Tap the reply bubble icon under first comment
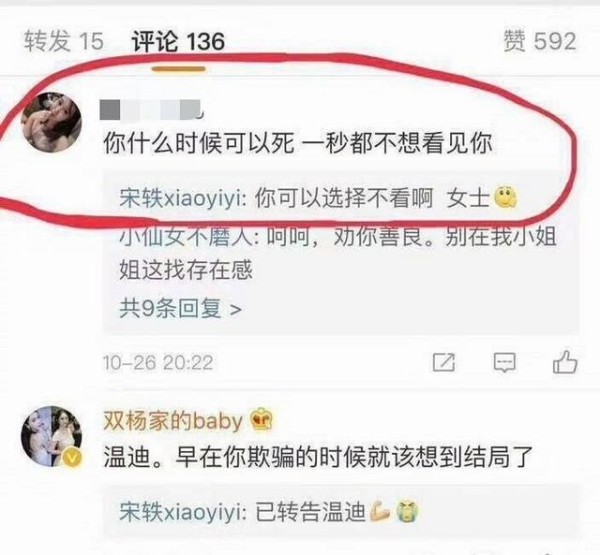 click(504, 362)
